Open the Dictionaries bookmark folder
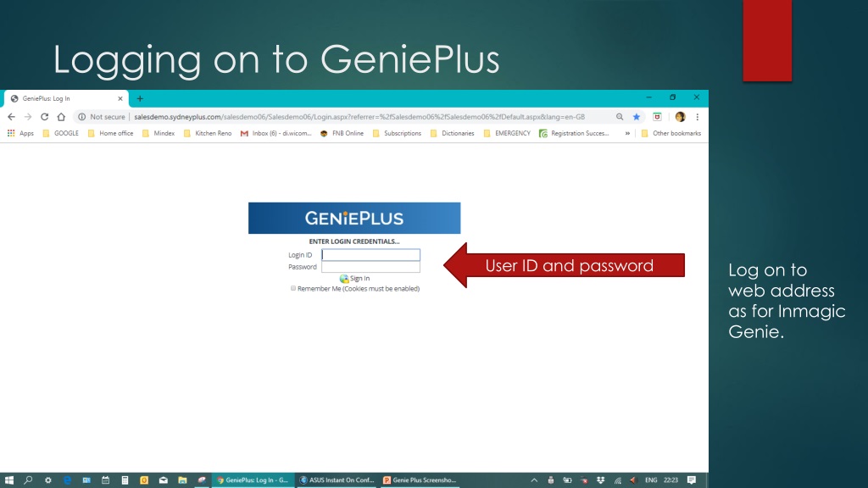Screen dimensions: 868x488 (x=453, y=133)
